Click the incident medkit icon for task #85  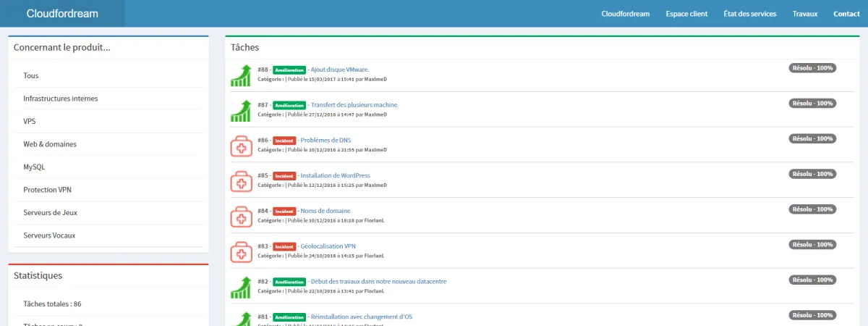point(241,180)
